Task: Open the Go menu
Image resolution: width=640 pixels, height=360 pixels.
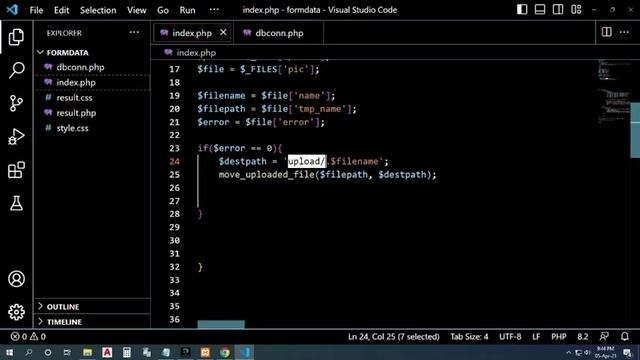Action: point(163,10)
